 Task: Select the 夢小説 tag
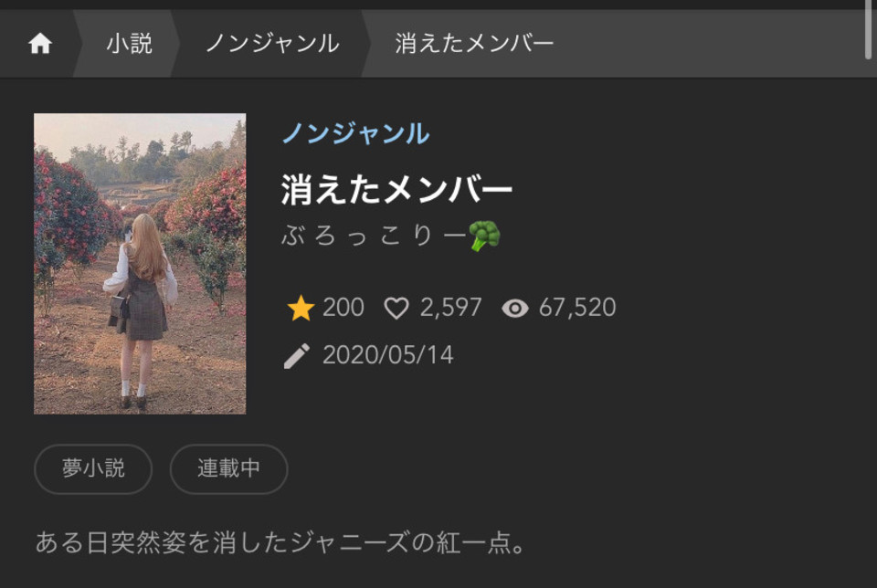click(93, 469)
